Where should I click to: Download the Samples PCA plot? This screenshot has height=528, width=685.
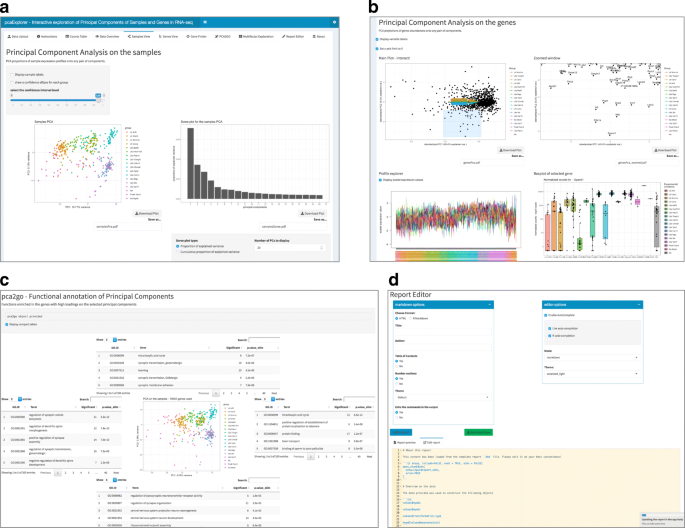tap(147, 214)
